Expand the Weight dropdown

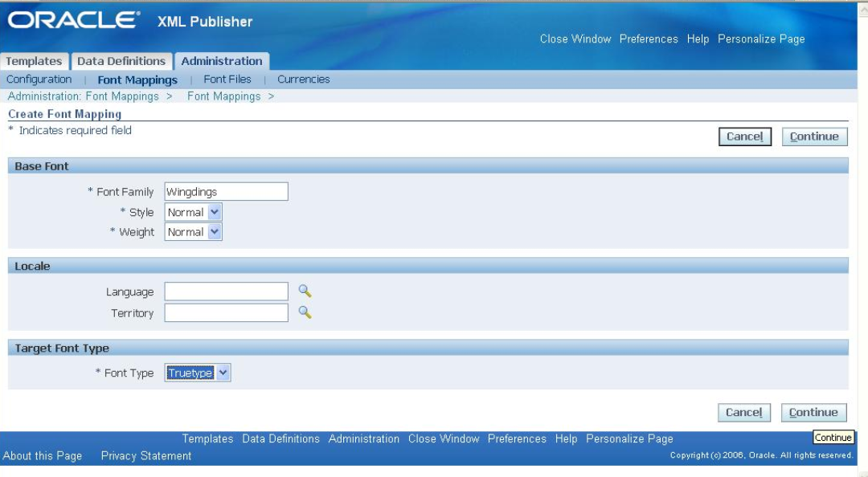(193, 232)
